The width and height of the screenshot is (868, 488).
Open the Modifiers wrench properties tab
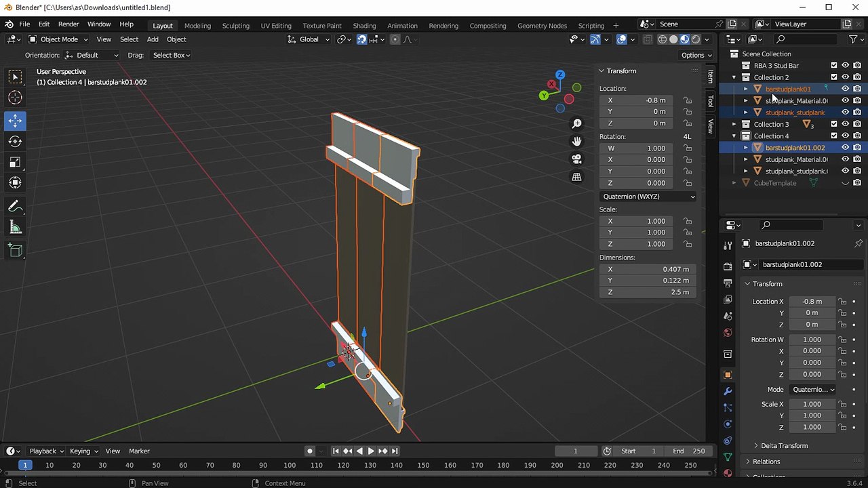[728, 391]
